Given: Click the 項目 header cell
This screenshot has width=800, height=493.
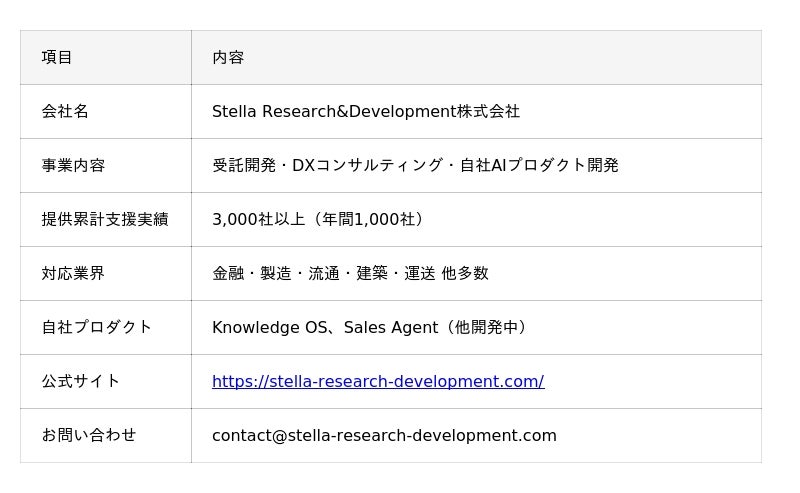Looking at the screenshot, I should pyautogui.click(x=57, y=57).
